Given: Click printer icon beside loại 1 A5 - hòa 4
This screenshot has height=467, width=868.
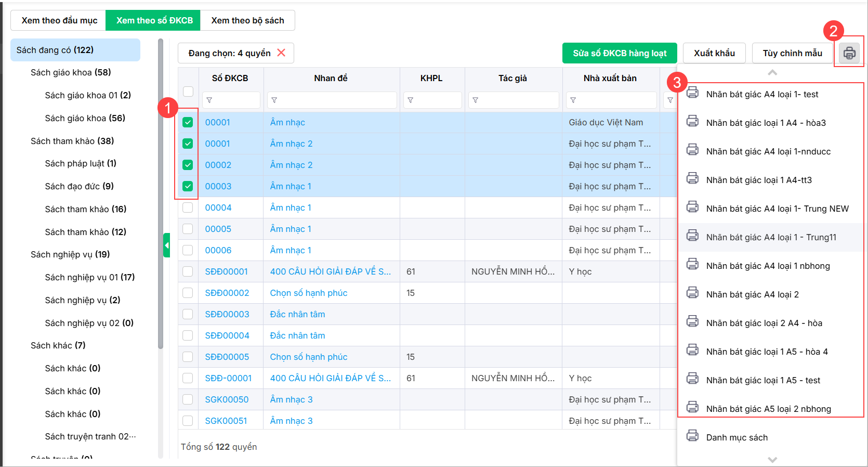Looking at the screenshot, I should coord(693,350).
